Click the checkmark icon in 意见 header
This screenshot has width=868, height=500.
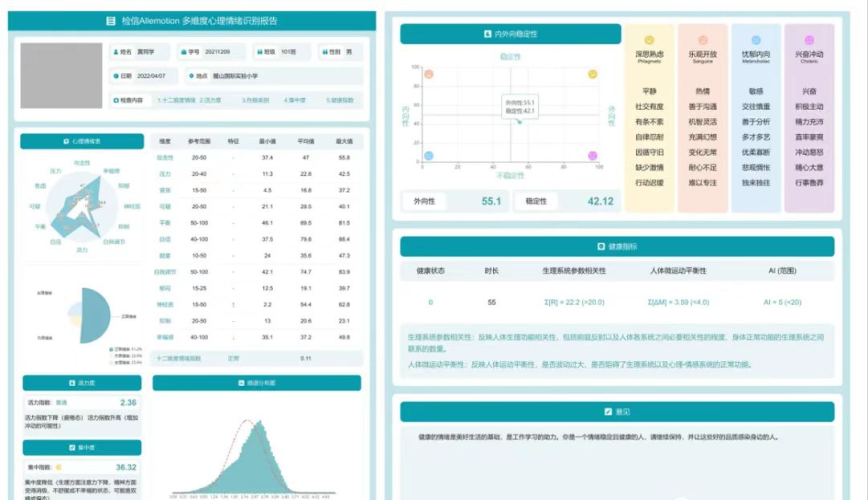pyautogui.click(x=607, y=411)
